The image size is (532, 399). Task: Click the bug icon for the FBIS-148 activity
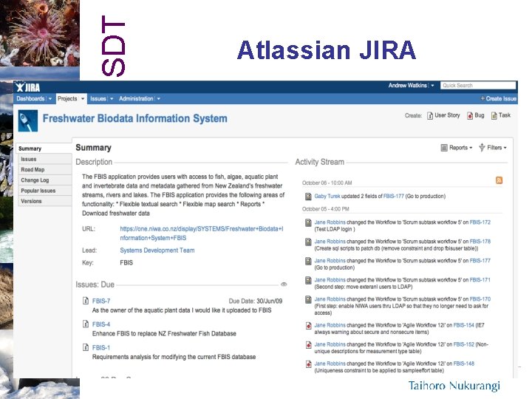pyautogui.click(x=308, y=364)
